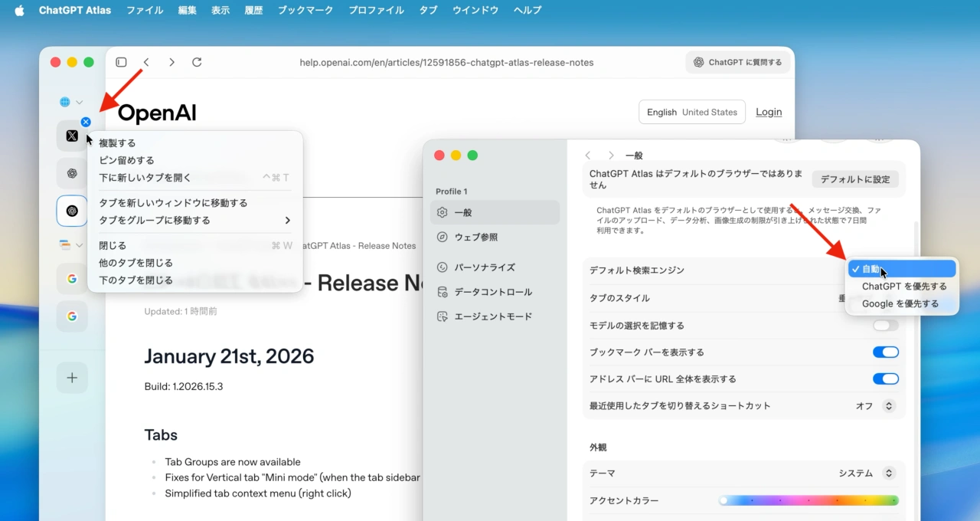Viewport: 980px width, 521px height.
Task: Click the new tab plus button
Action: [x=71, y=377]
